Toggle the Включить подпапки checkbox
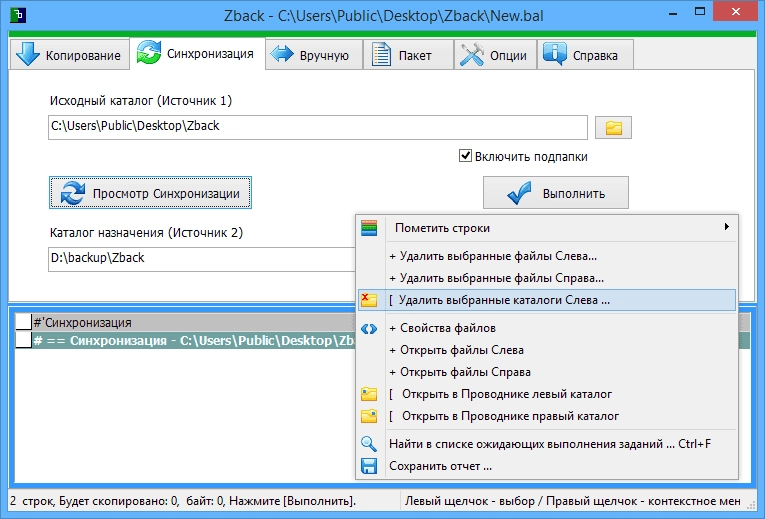This screenshot has height=519, width=765. pyautogui.click(x=465, y=156)
